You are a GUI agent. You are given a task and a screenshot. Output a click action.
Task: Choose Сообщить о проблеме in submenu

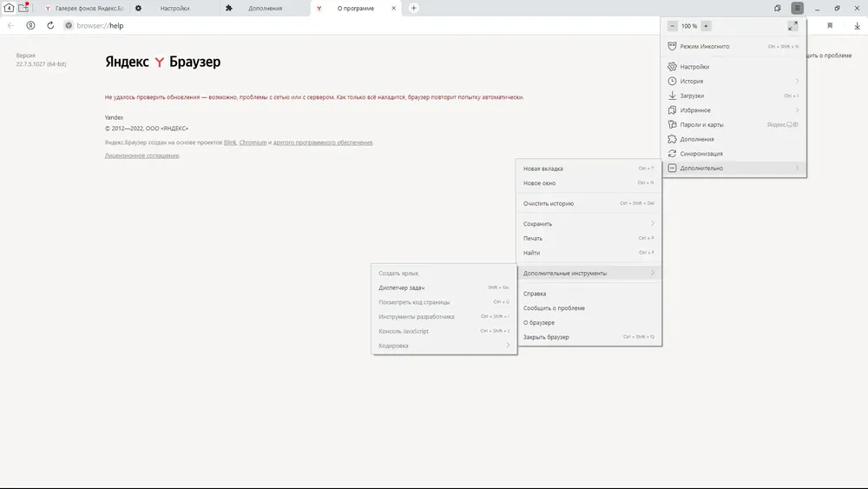tap(589, 308)
